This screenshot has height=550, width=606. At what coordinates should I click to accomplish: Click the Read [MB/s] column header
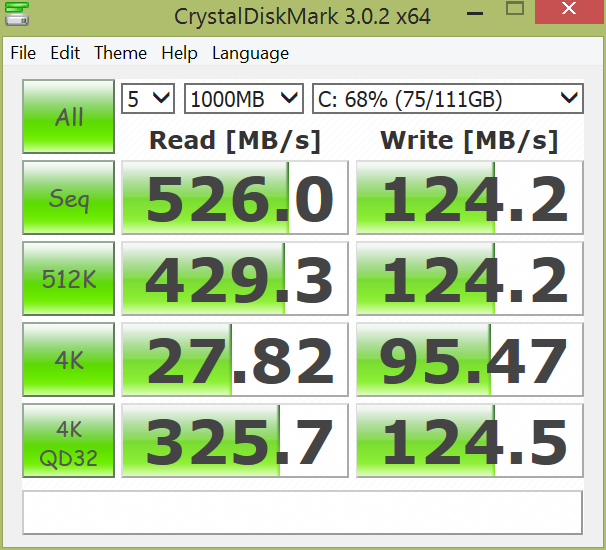point(235,140)
